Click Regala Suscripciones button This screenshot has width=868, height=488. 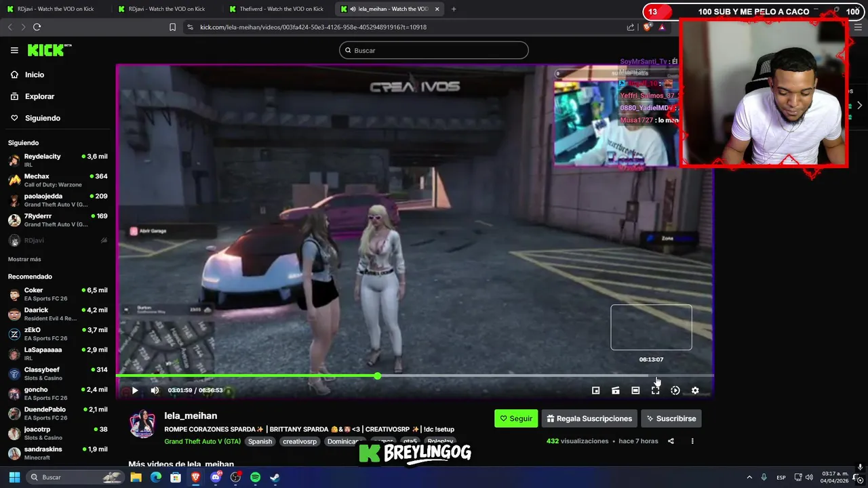point(589,418)
